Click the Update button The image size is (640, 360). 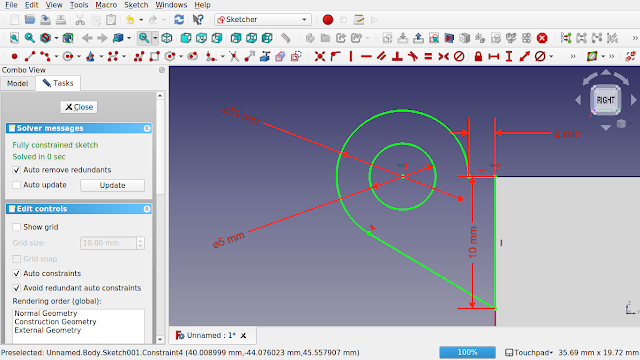point(112,185)
